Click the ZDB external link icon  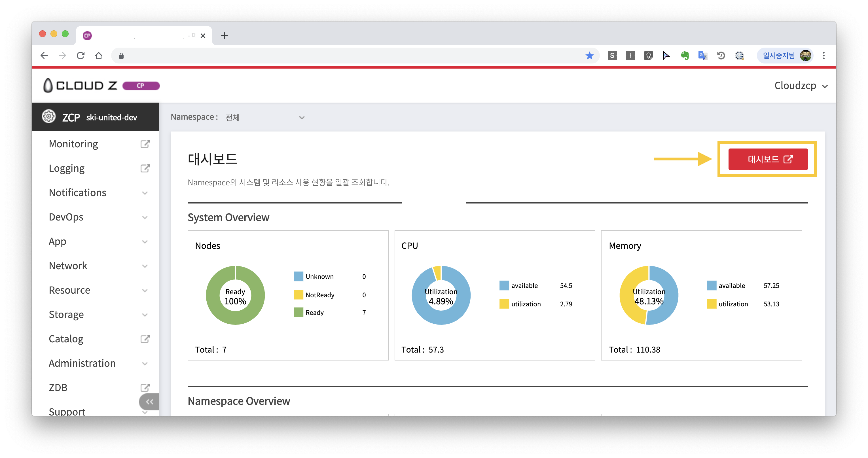point(145,388)
